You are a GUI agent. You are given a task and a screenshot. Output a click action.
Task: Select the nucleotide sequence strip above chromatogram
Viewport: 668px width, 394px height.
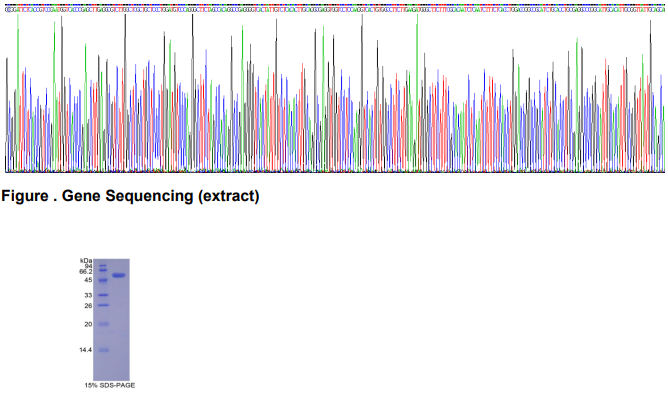334,8
